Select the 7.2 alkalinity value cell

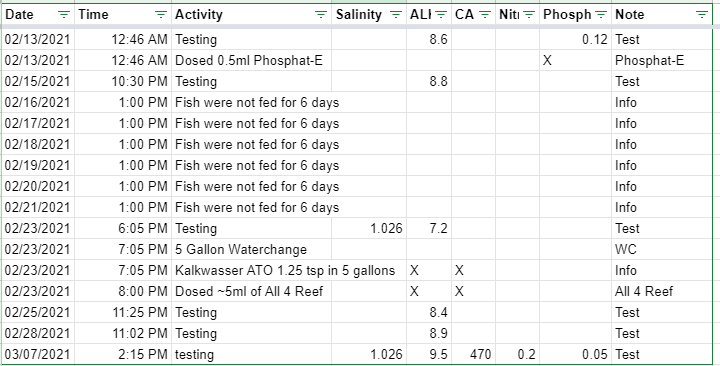(429, 228)
